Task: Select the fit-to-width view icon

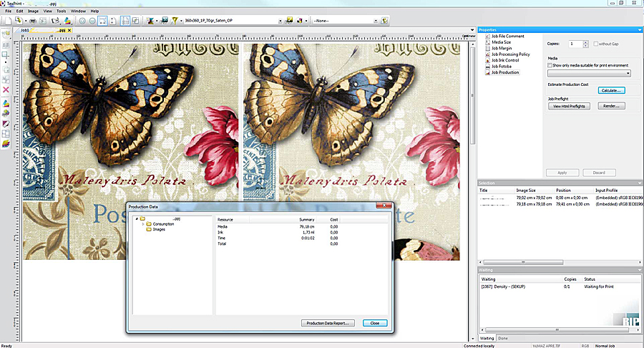Action: pos(102,21)
